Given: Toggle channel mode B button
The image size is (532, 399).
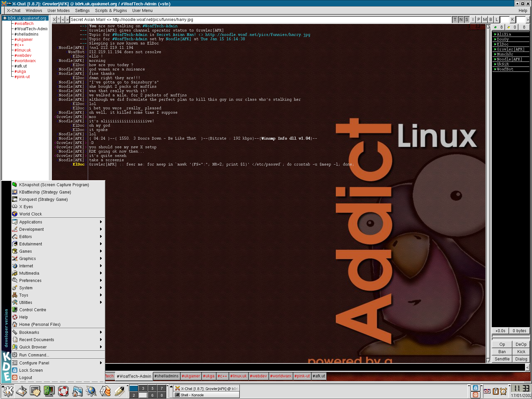Looking at the screenshot, I should [x=491, y=20].
